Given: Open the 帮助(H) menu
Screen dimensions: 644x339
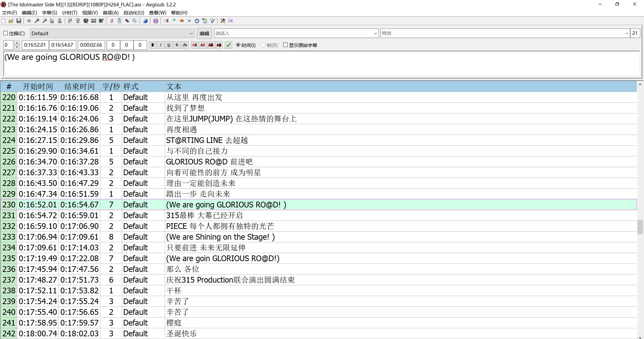Looking at the screenshot, I should pyautogui.click(x=179, y=13).
